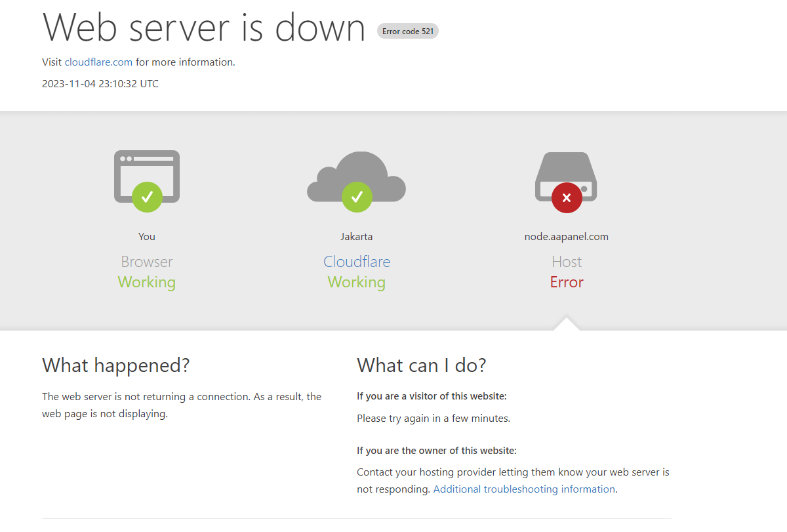The image size is (787, 532).
Task: Select the Web server is down heading
Action: [x=204, y=27]
